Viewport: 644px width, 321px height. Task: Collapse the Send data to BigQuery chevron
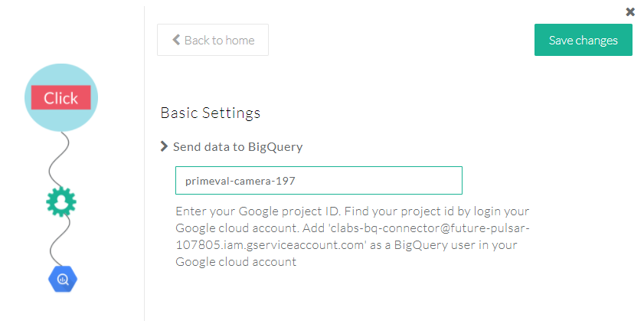(164, 146)
